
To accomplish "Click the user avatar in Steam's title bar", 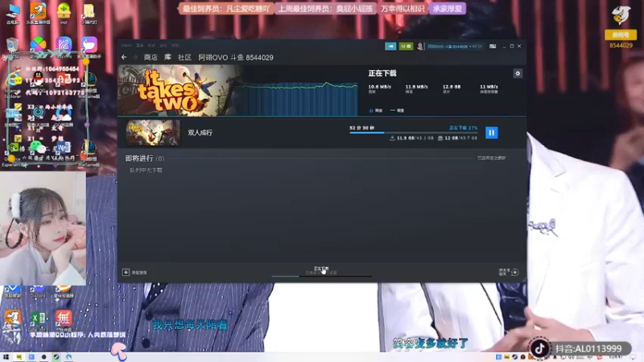I will [419, 47].
